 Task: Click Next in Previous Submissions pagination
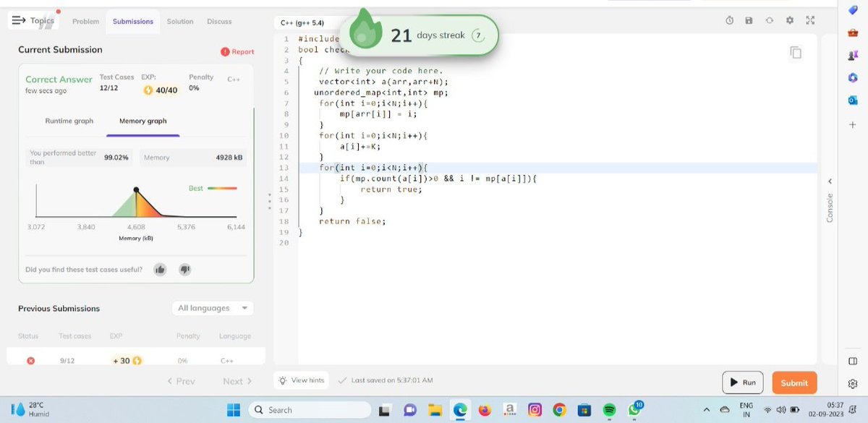click(x=236, y=380)
